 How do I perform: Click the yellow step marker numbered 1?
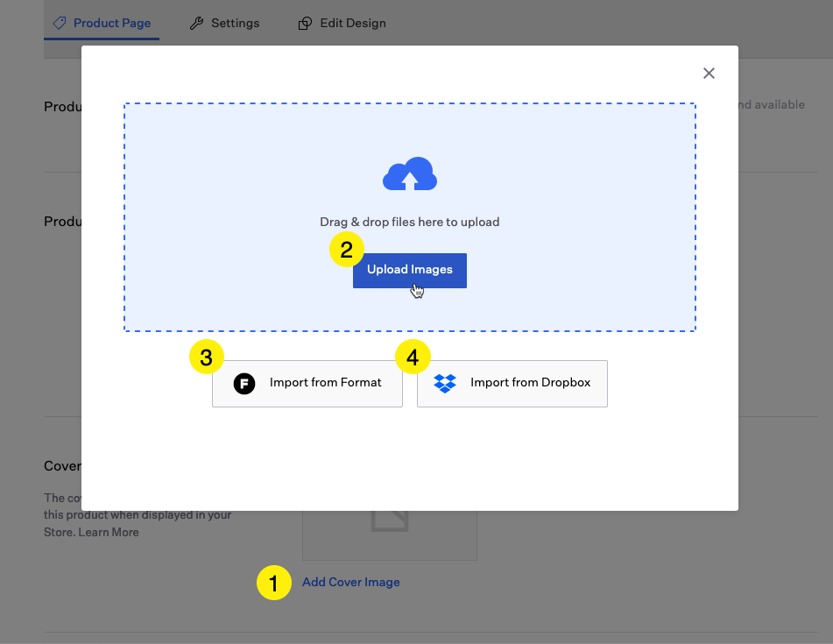point(273,583)
